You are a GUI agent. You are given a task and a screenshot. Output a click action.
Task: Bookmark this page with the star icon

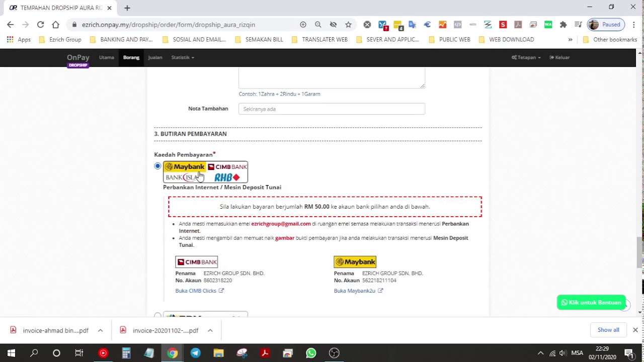pos(348,24)
